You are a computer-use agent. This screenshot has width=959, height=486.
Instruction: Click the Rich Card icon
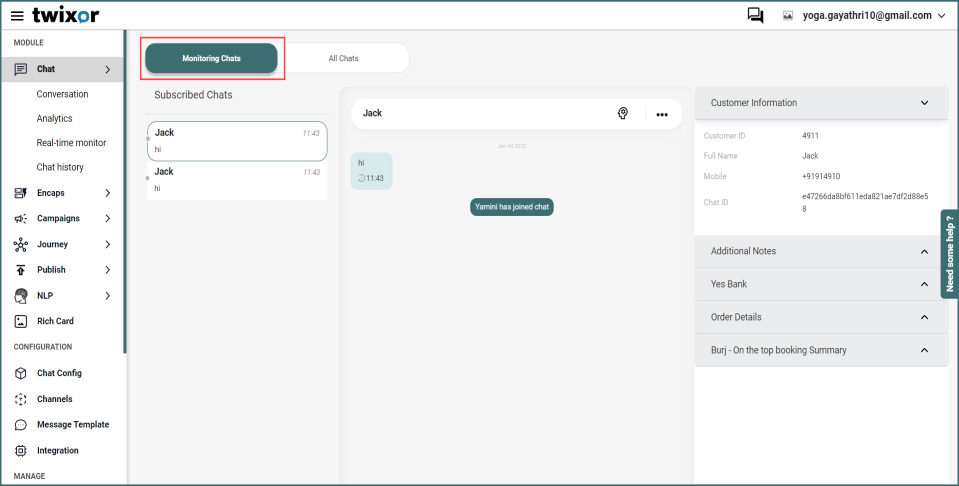click(21, 321)
